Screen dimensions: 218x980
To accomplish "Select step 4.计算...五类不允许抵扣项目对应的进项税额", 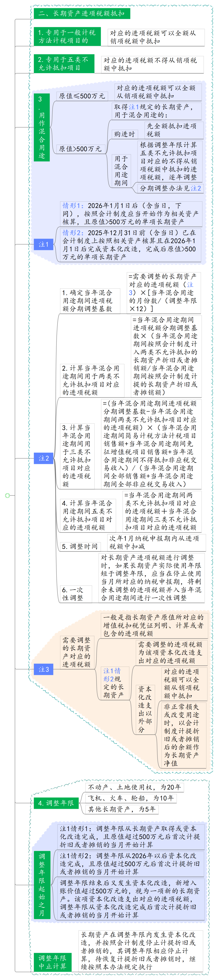I will tap(88, 515).
